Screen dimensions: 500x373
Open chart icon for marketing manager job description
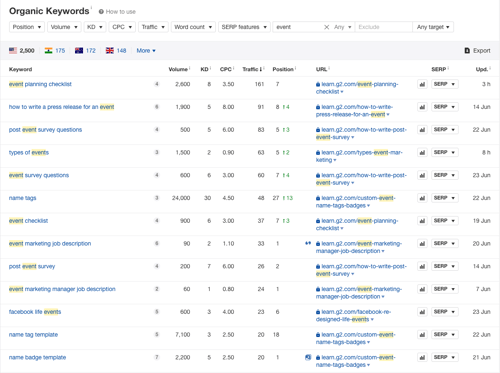pyautogui.click(x=422, y=289)
